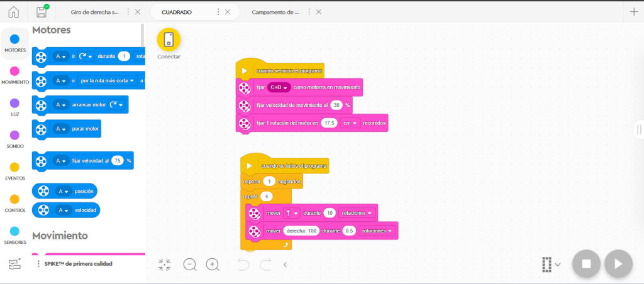
Task: Click the Home icon in top bar
Action: coord(13,12)
